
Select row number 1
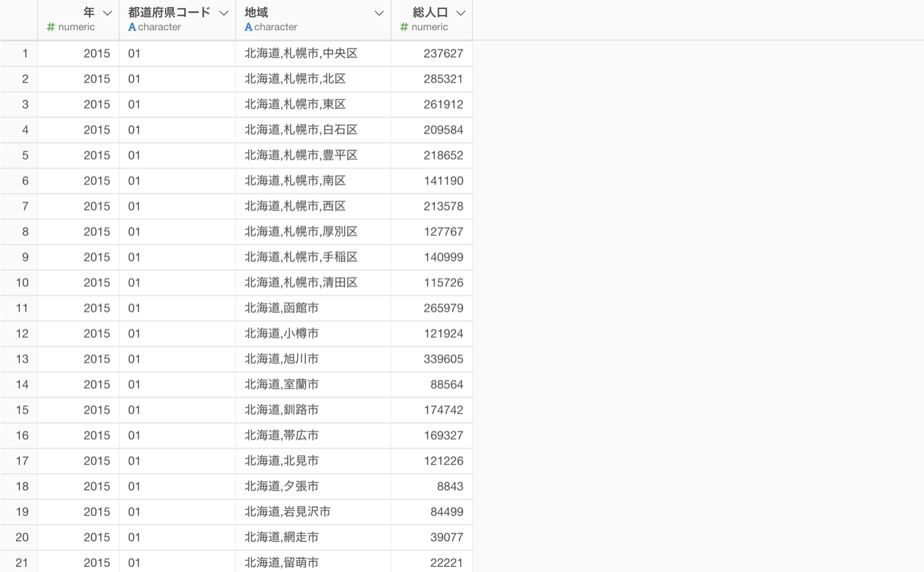click(x=19, y=53)
